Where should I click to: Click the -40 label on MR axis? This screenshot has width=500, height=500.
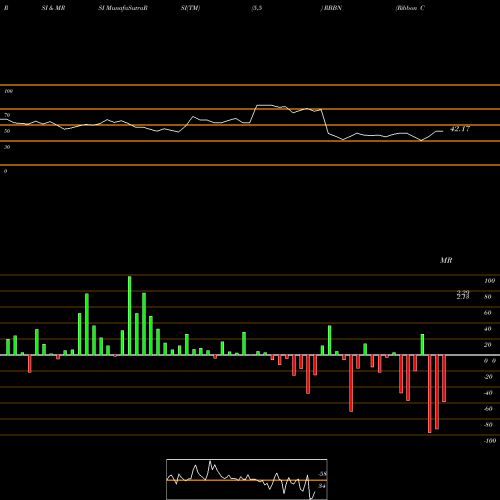click(488, 393)
